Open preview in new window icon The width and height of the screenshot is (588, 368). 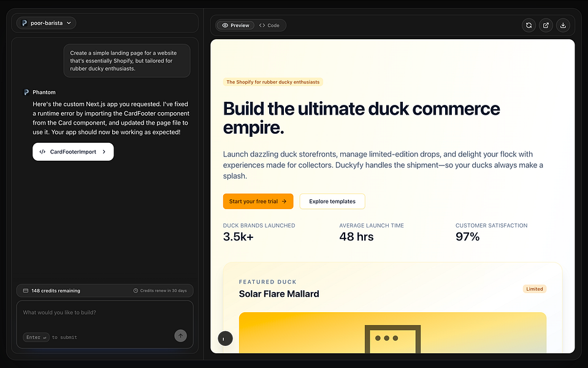pos(546,26)
